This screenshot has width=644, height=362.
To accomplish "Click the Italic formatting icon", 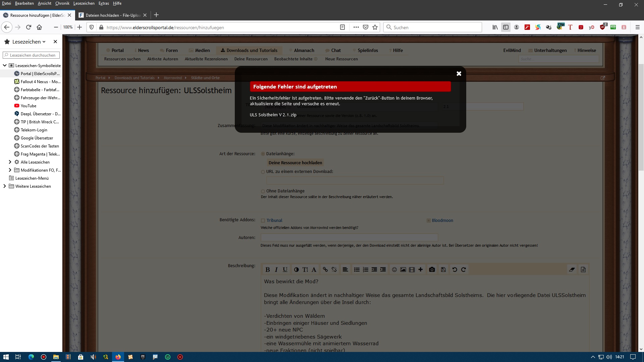I will tap(276, 269).
